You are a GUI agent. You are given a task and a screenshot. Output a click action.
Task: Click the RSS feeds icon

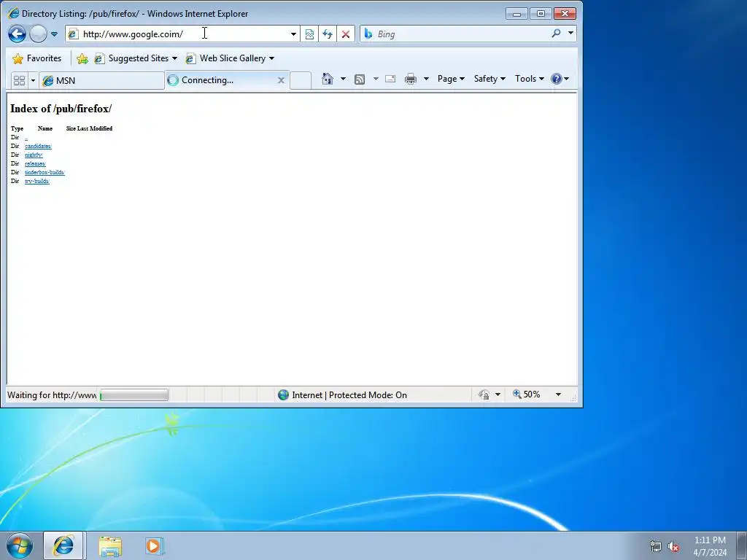[x=360, y=79]
